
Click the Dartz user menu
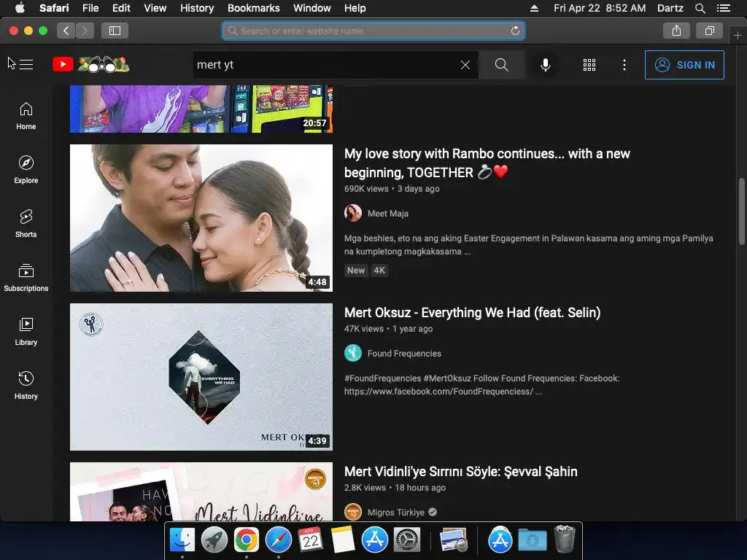[x=670, y=8]
